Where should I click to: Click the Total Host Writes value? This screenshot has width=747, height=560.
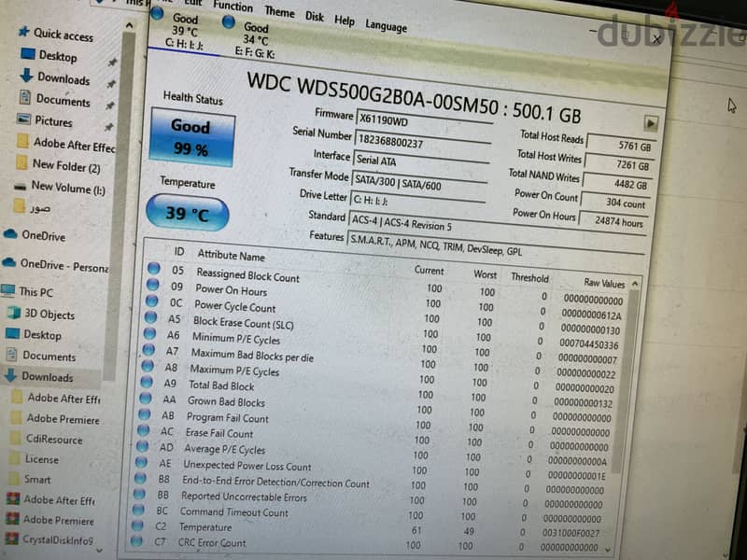pos(620,163)
